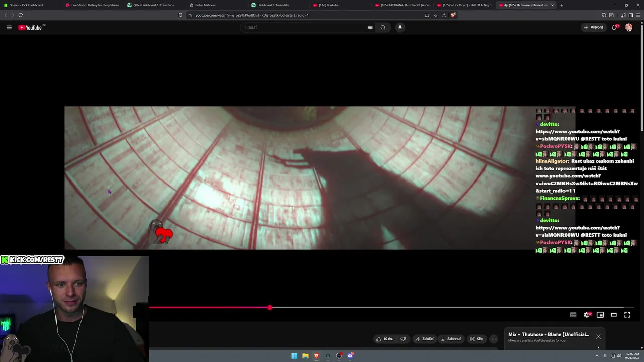Open Discord from the taskbar
The width and height of the screenshot is (644, 362).
[350, 356]
